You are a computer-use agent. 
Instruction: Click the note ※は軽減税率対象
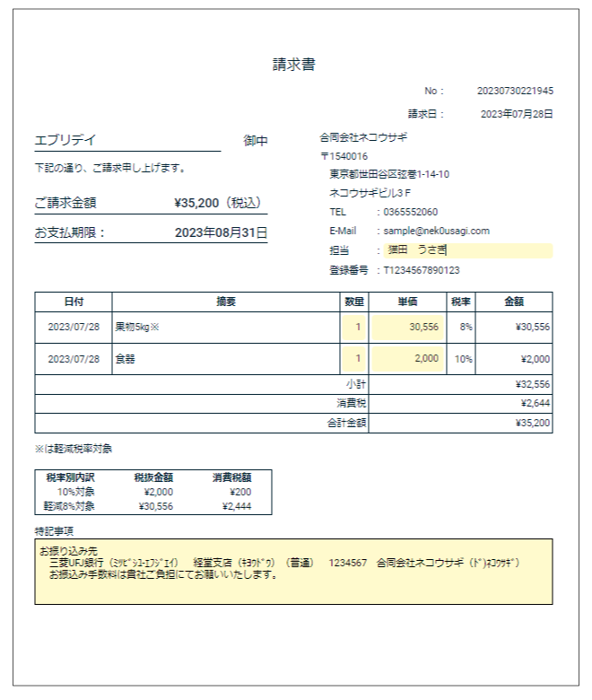(74, 449)
